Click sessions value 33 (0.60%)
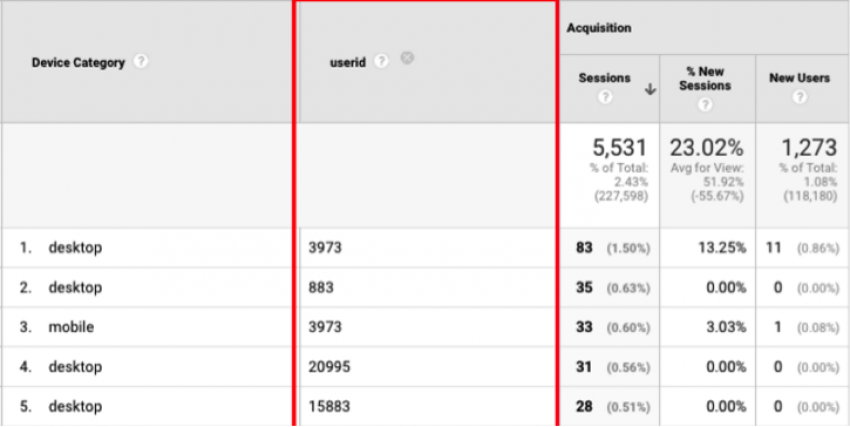Viewport: 850px width, 427px height. (612, 327)
